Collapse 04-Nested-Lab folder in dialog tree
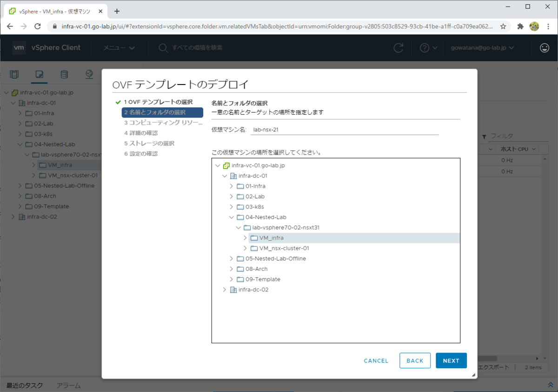558x392 pixels. [232, 217]
